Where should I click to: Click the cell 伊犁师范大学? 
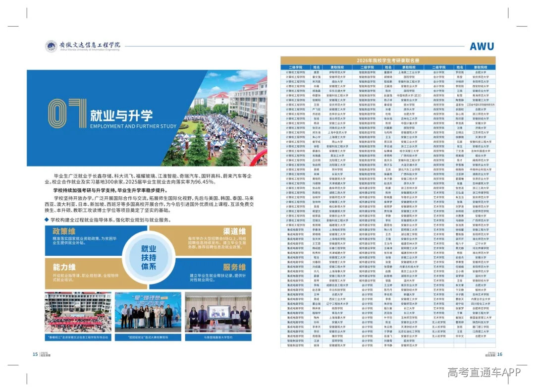337,72
